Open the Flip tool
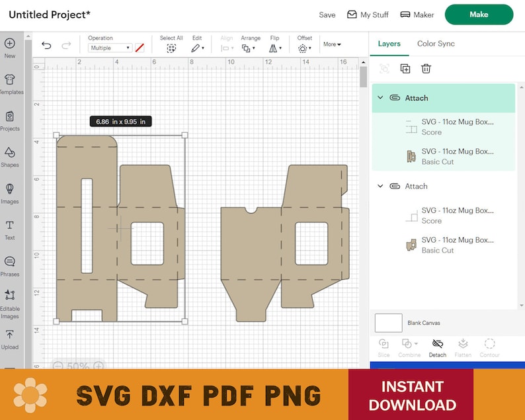The width and height of the screenshot is (525, 420). [x=275, y=48]
